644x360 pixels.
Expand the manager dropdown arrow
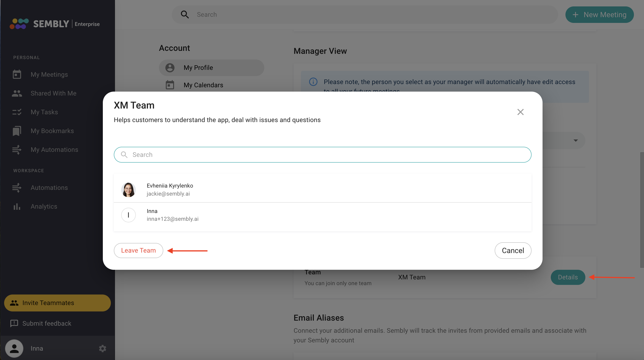(x=576, y=141)
